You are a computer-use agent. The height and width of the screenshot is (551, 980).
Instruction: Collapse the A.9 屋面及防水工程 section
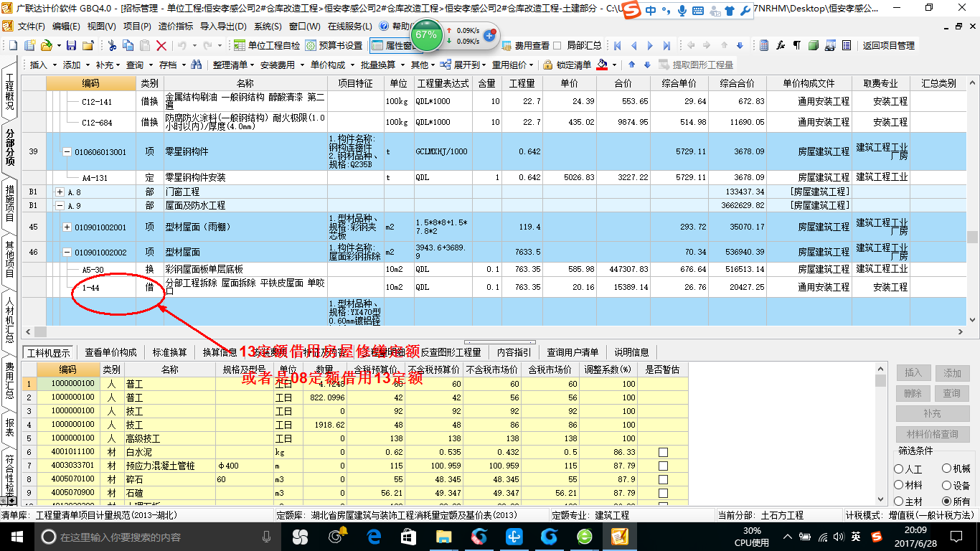pyautogui.click(x=60, y=205)
